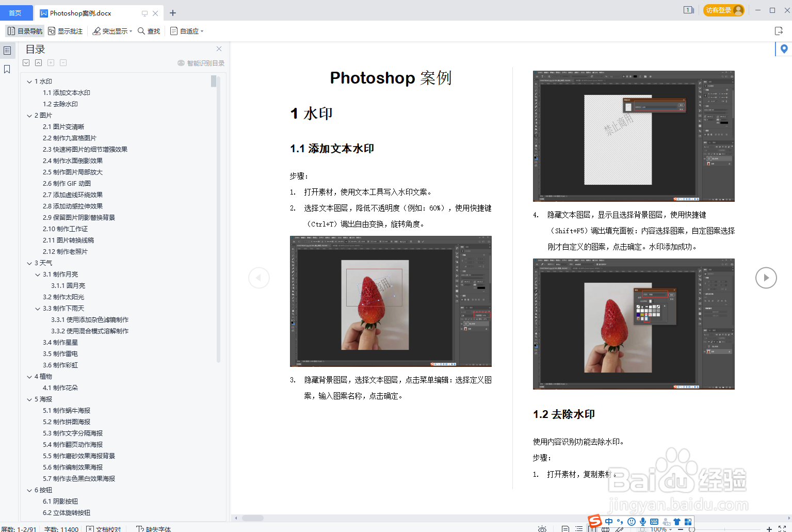Jump to 5.7 制作去色黑白效果海报
Screen dimensions: 792x532
point(79,479)
